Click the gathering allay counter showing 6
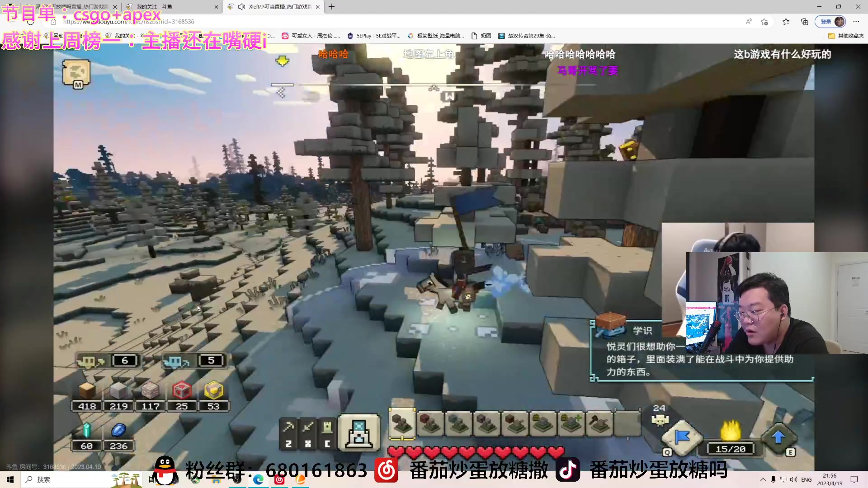 click(108, 361)
